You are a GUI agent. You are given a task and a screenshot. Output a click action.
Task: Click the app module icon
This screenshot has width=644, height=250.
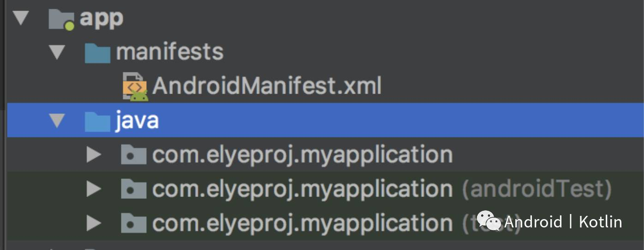point(61,19)
